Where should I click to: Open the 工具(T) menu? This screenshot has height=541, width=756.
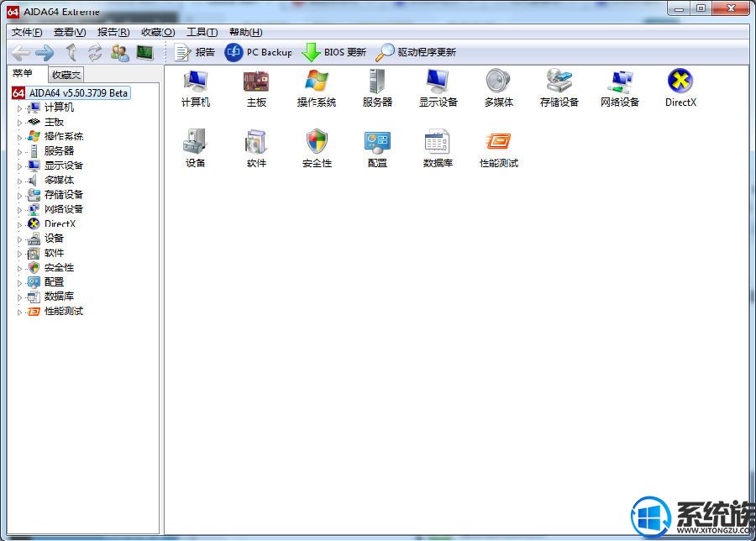(x=202, y=32)
